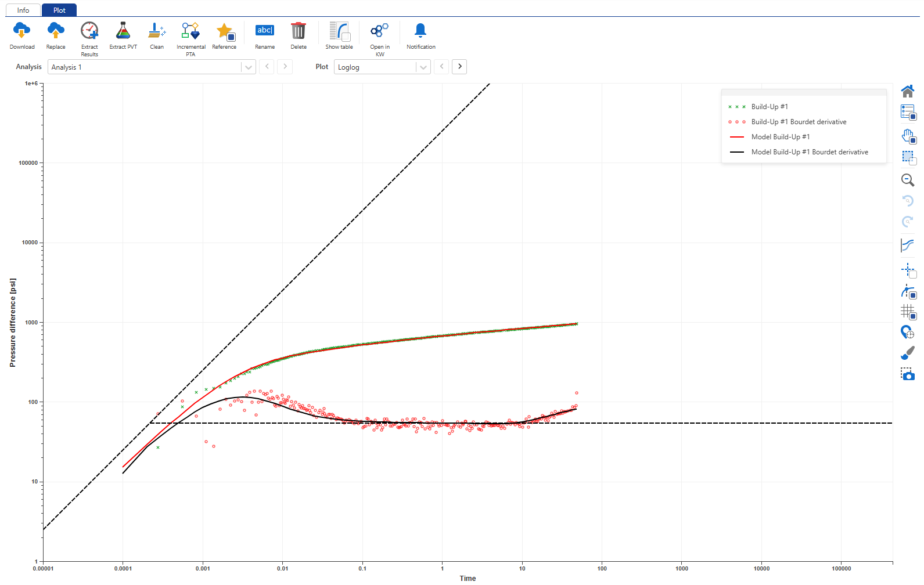Viewport: 924px width, 585px height.
Task: Switch to the Info tab
Action: [23, 10]
